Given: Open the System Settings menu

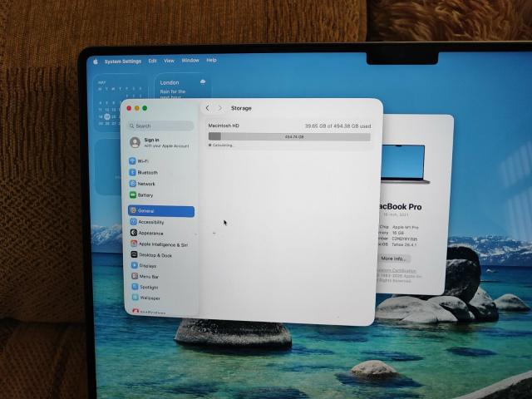Looking at the screenshot, I should [123, 62].
